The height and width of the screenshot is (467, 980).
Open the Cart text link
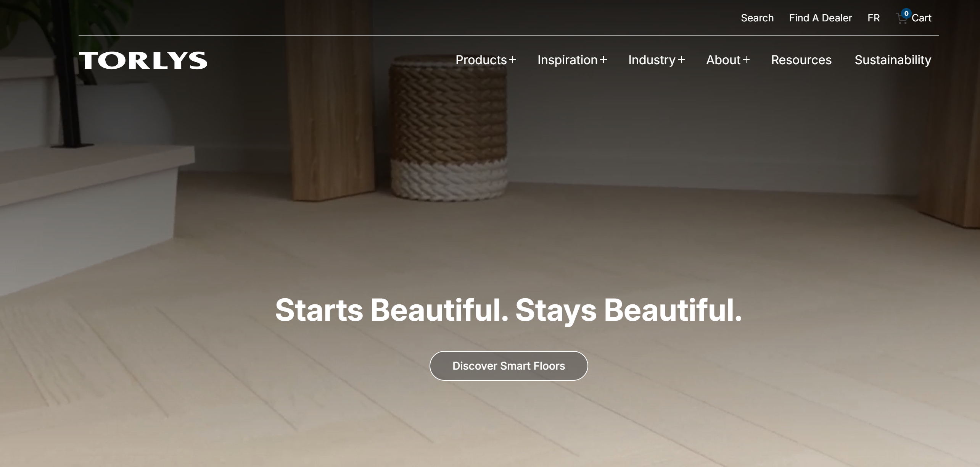(x=921, y=18)
